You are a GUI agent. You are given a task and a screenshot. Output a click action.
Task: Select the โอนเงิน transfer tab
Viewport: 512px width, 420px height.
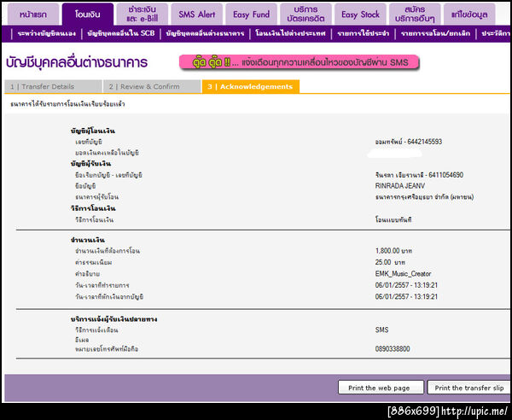pyautogui.click(x=88, y=15)
